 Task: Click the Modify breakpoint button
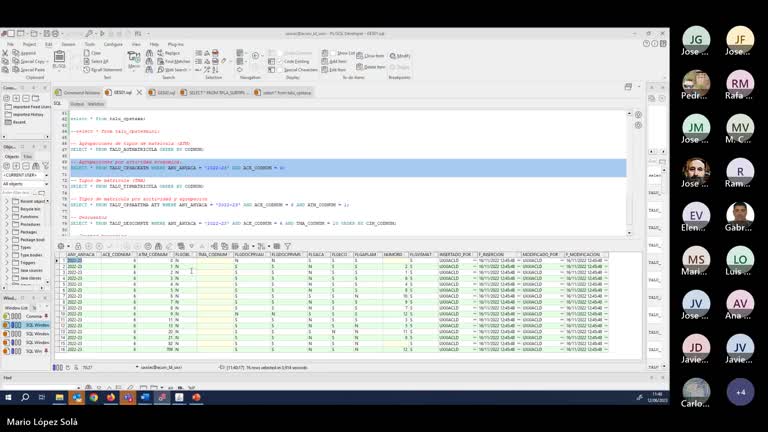[x=400, y=56]
